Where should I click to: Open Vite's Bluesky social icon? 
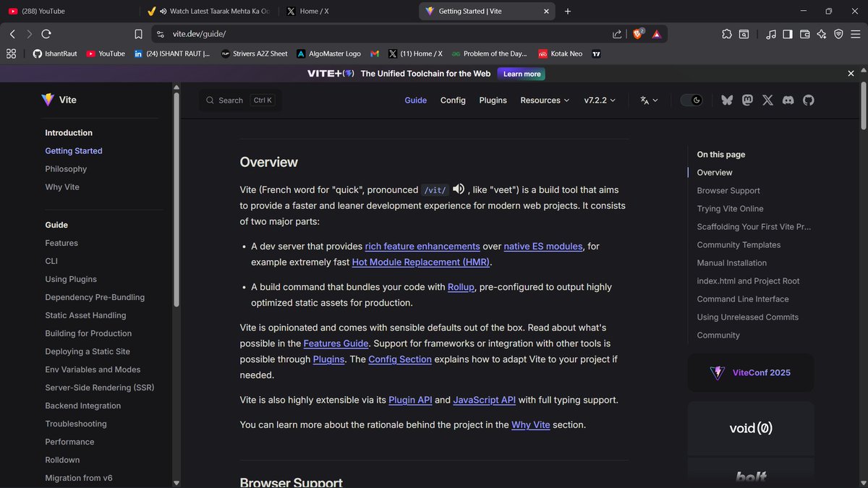click(727, 100)
